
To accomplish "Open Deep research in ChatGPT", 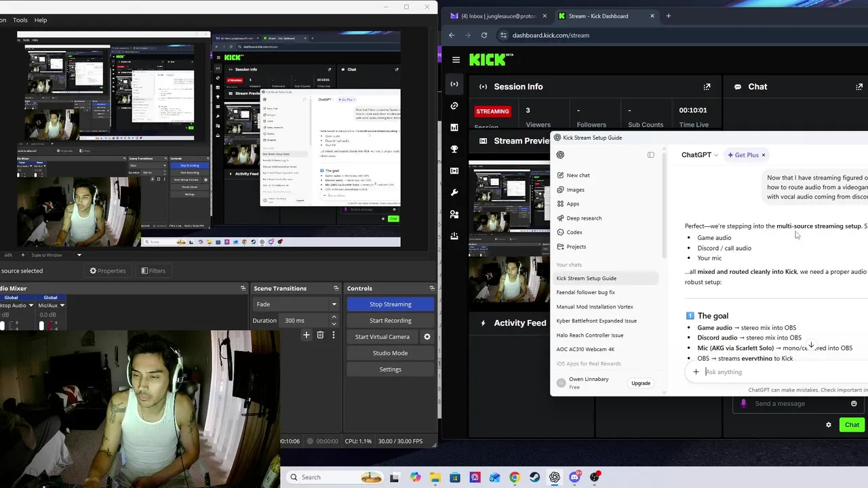I will (x=579, y=218).
